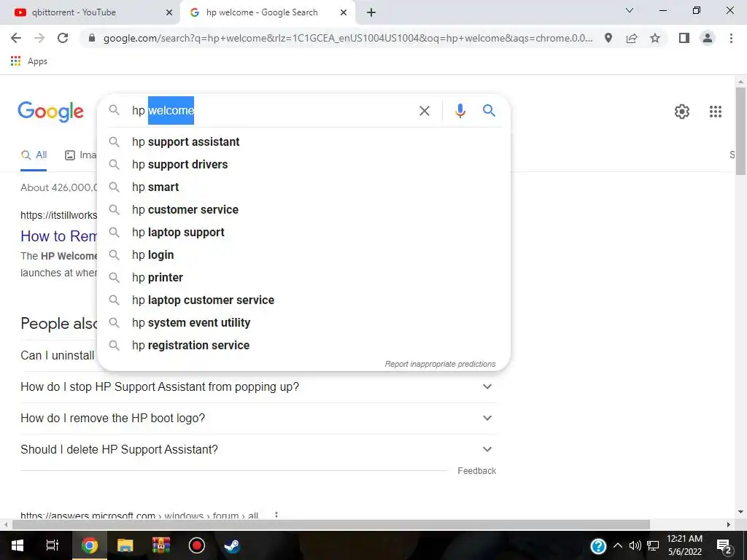Click the voice search microphone icon
Viewport: 747px width, 560px height.
pos(460,111)
